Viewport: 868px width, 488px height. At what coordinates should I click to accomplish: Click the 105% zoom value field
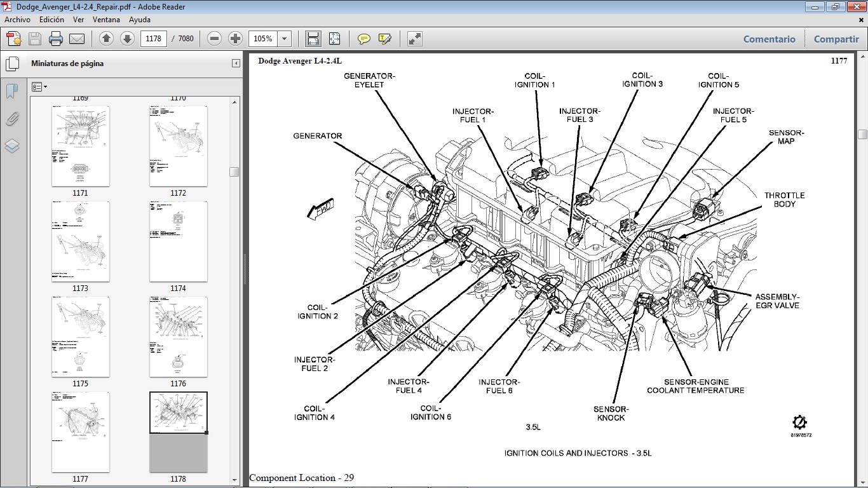point(263,39)
